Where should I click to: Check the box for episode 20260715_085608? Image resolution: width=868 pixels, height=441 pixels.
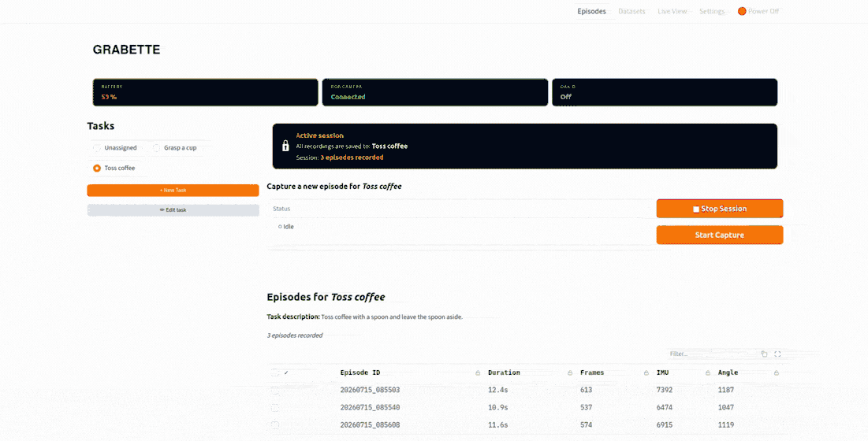click(x=274, y=425)
